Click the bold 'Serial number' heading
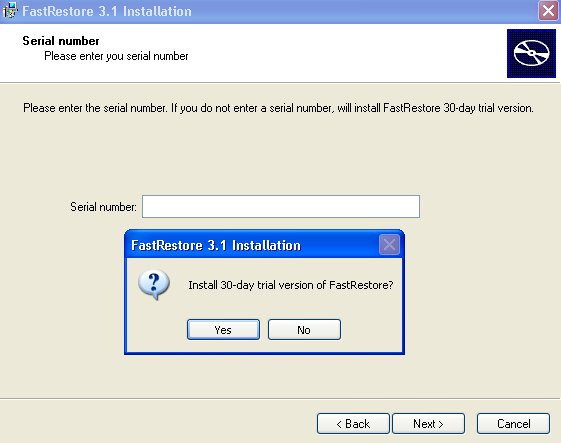This screenshot has width=561, height=443. click(61, 41)
